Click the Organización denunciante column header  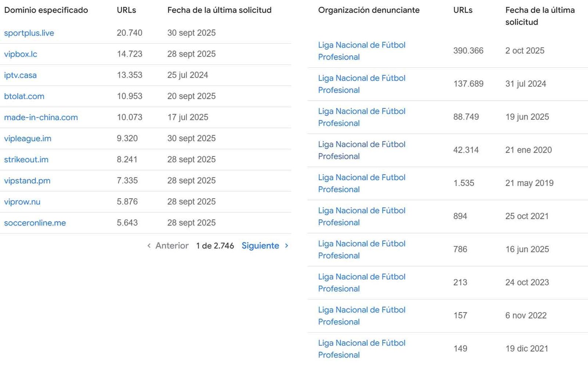369,10
